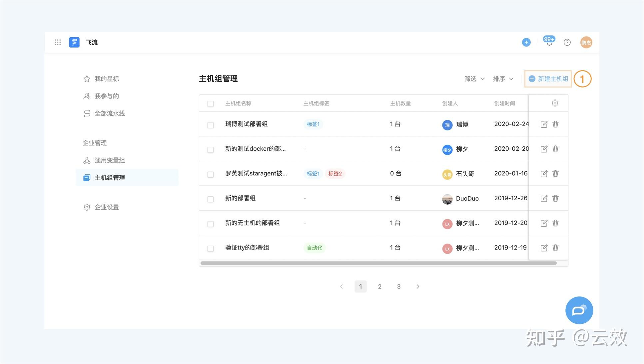Click the blue plus icon in top bar

(x=526, y=42)
